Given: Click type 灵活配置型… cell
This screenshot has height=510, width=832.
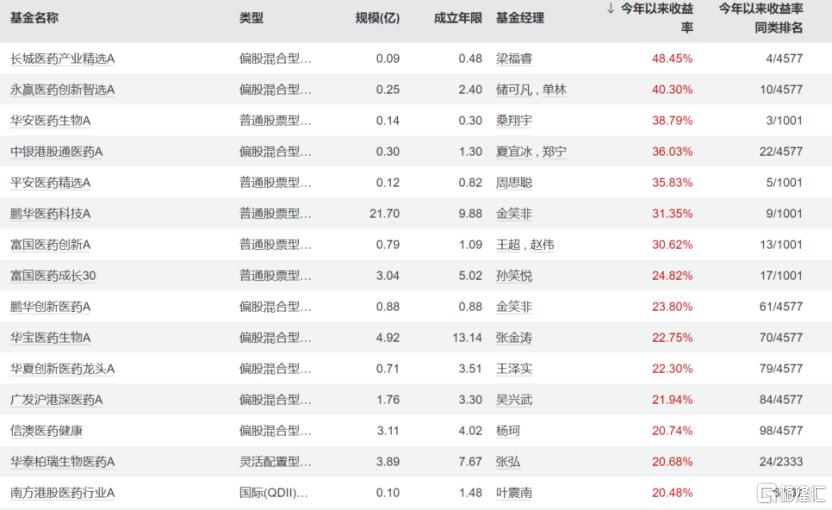Looking at the screenshot, I should point(275,462).
